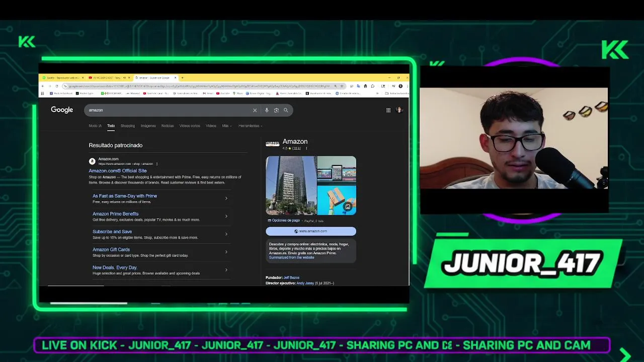Open the image gallery icon on Amazon photos
Image resolution: width=644 pixels, height=362 pixels.
[x=348, y=207]
